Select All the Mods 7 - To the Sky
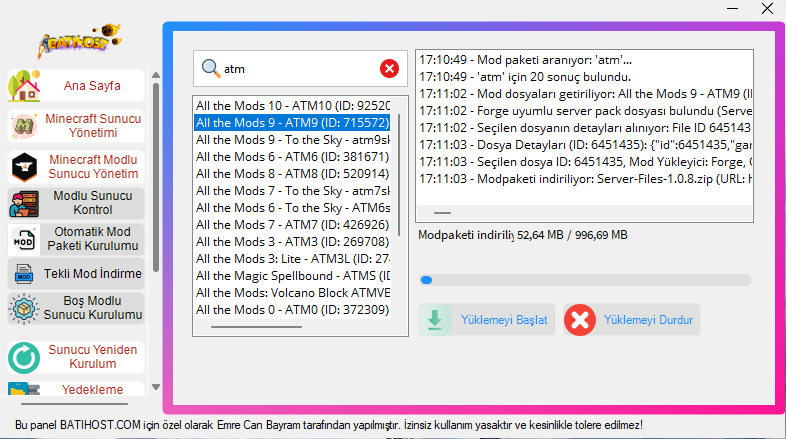Image resolution: width=786 pixels, height=439 pixels. (292, 191)
